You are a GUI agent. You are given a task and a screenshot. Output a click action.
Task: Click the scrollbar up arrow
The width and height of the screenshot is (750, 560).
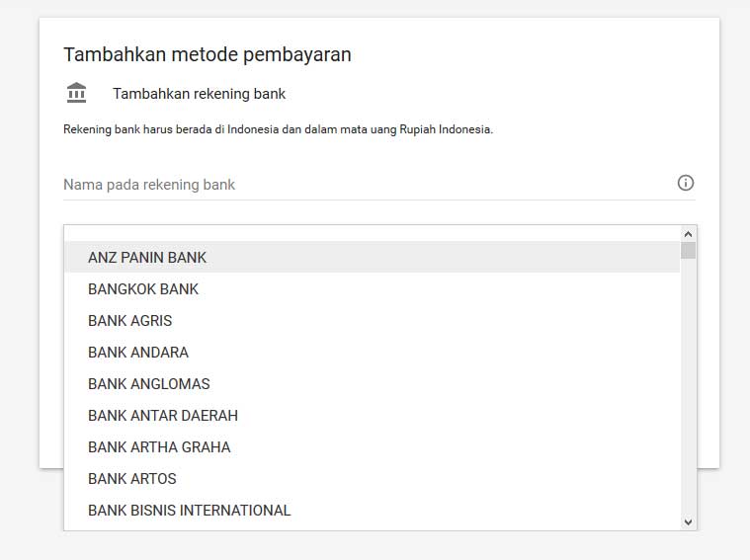[689, 234]
